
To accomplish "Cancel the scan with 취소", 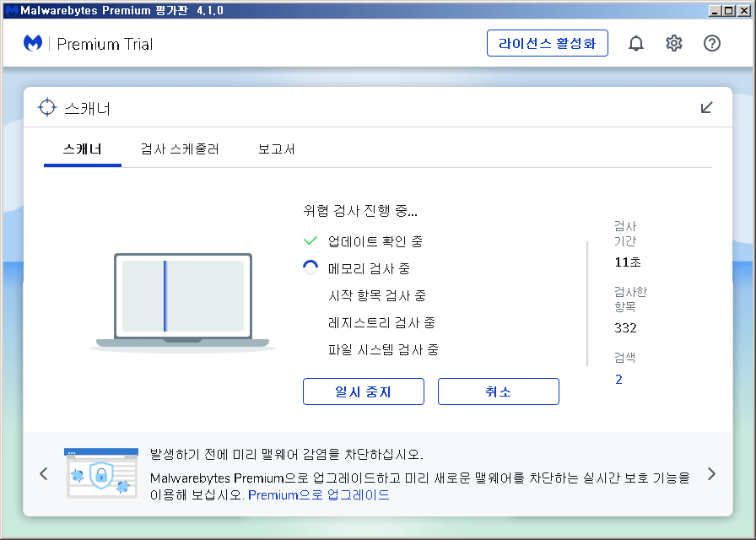I will click(499, 391).
